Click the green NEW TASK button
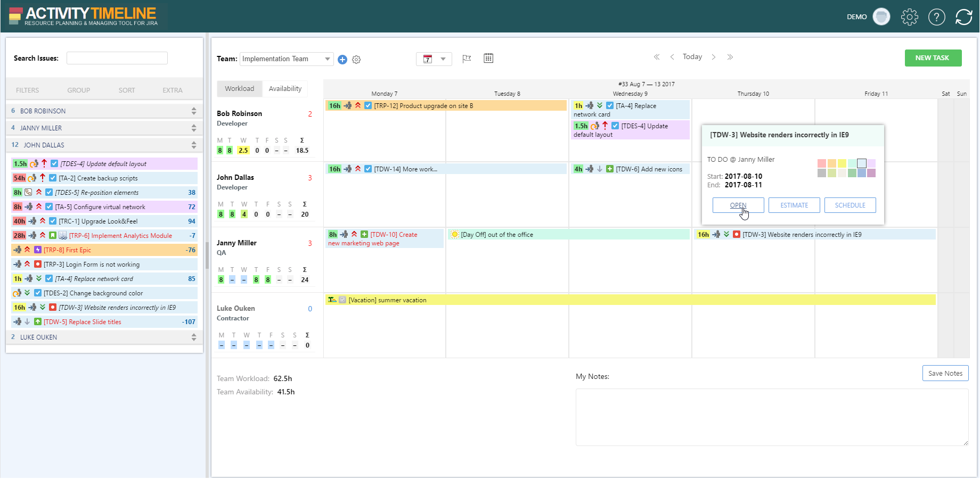Image resolution: width=980 pixels, height=479 pixels. [x=933, y=57]
